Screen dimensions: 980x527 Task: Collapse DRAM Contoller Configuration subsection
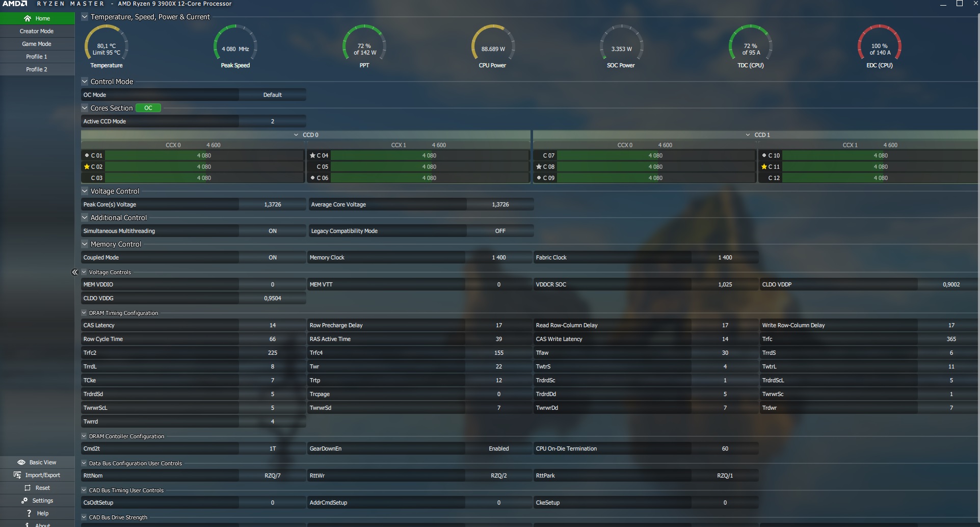pos(84,436)
